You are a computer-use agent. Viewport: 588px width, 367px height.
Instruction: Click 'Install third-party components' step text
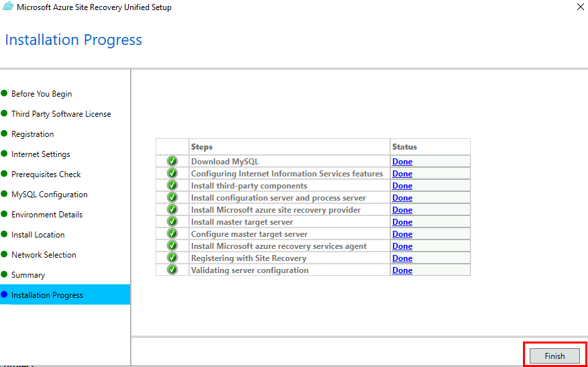(249, 186)
